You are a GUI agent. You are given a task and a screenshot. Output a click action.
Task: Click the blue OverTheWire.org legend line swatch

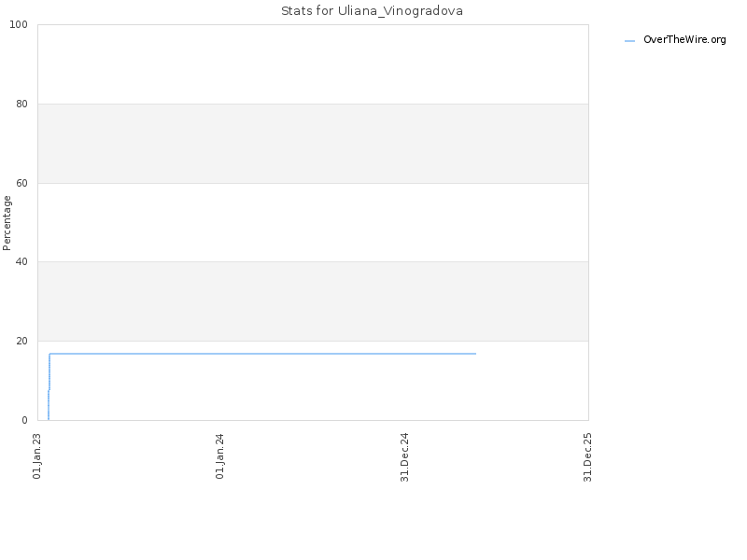629,41
